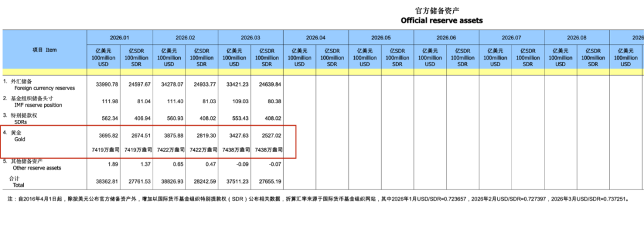Viewport: 644px width, 226px height.
Task: Select the total value 37511.23
Action: coord(238,181)
